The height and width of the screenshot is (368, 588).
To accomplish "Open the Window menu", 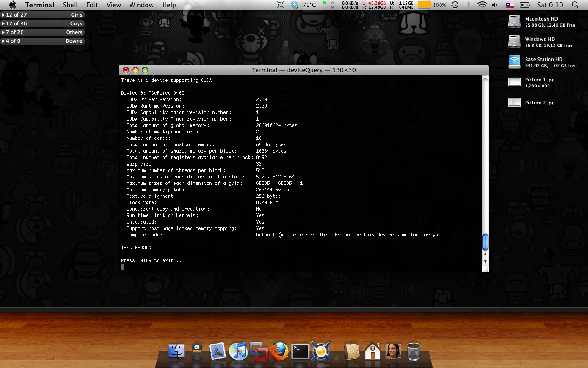I will click(x=141, y=5).
